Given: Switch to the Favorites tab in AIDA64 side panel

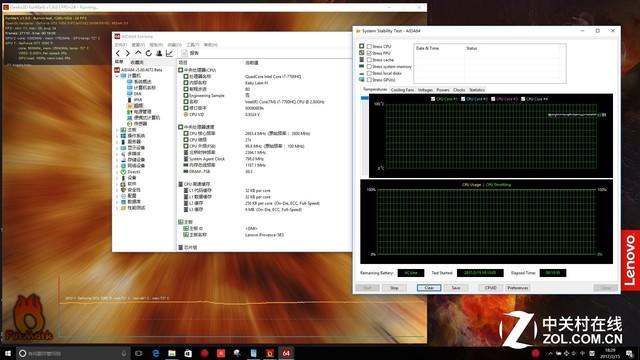Looking at the screenshot, I should 137,62.
